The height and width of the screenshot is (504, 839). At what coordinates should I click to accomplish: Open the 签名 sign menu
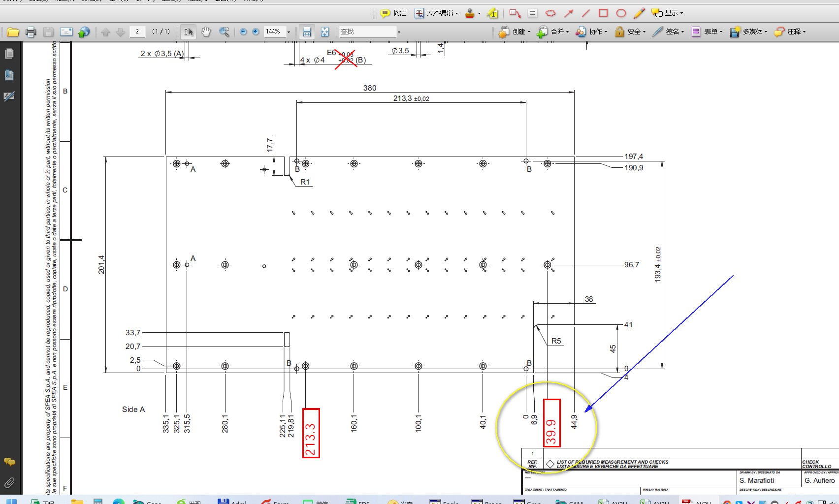[668, 32]
